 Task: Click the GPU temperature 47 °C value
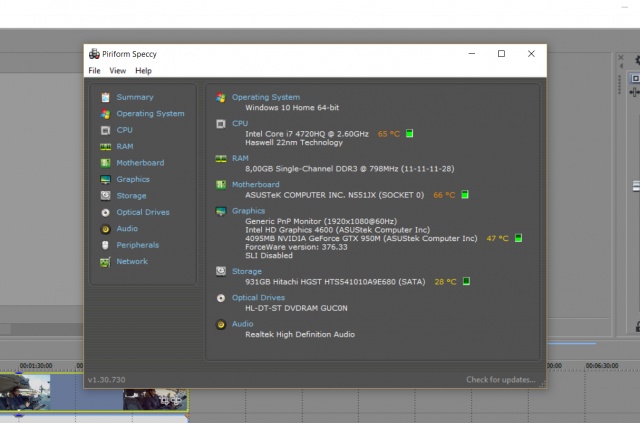coord(498,238)
